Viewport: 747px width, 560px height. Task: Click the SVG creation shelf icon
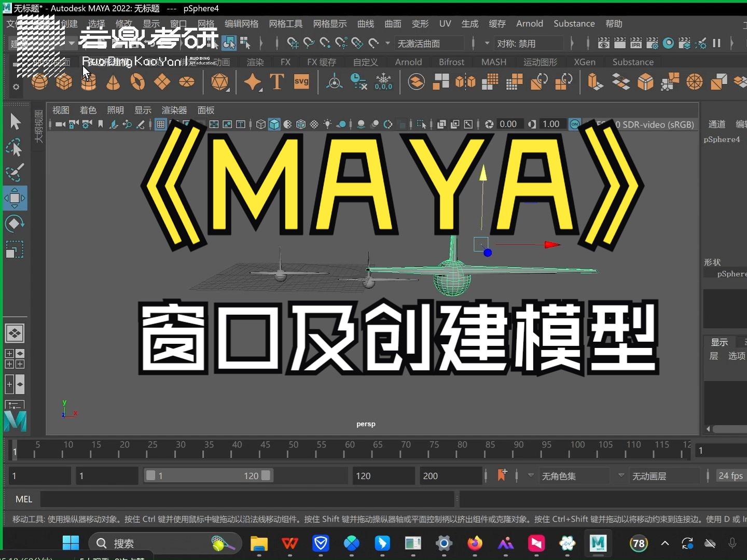pos(301,82)
